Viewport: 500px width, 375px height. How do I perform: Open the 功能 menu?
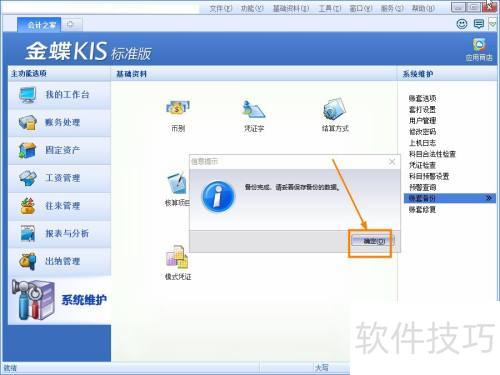coord(252,8)
